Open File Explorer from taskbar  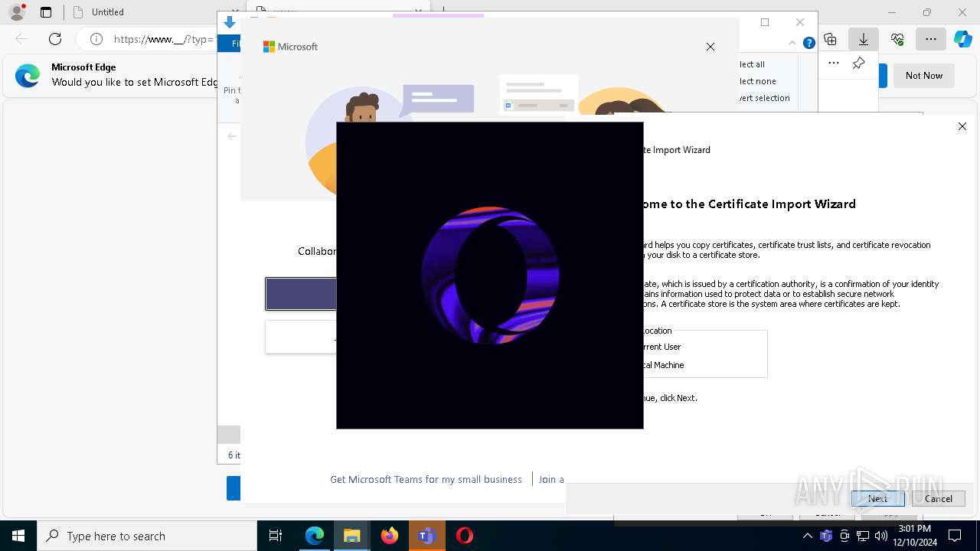click(352, 536)
